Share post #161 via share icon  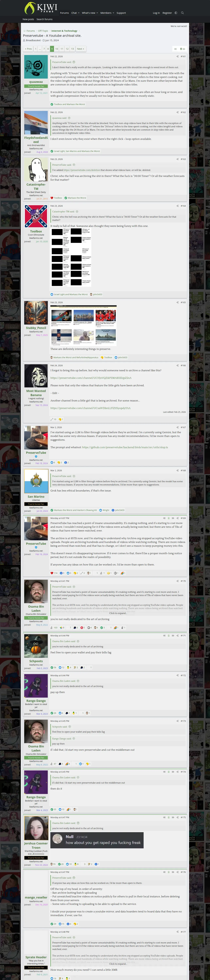tap(178, 56)
